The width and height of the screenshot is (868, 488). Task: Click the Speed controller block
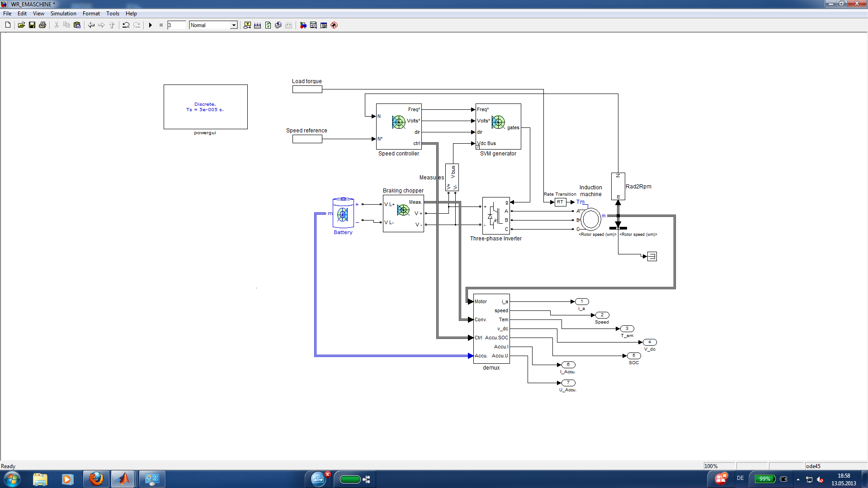click(x=399, y=127)
